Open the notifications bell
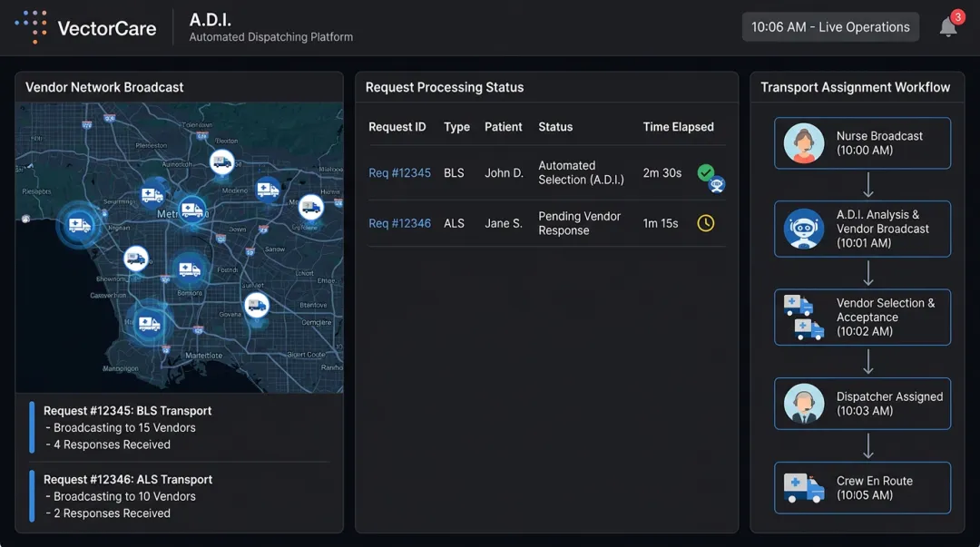The image size is (980, 547). coord(948,27)
